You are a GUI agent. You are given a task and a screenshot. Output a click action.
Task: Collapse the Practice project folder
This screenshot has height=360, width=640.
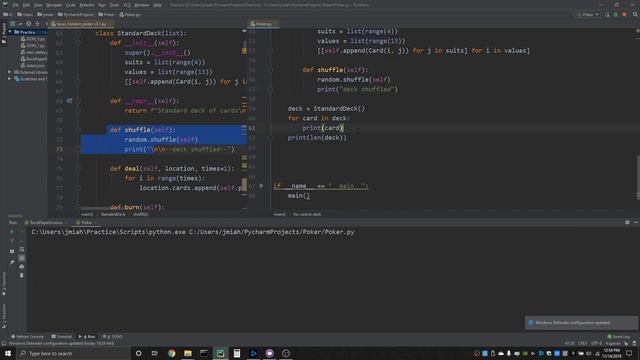pos(10,32)
